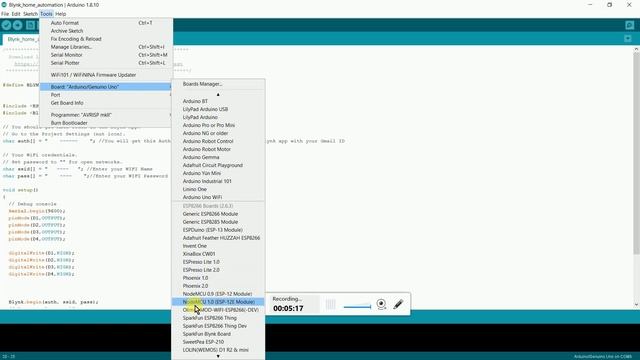Choose Linino One board

218,189
